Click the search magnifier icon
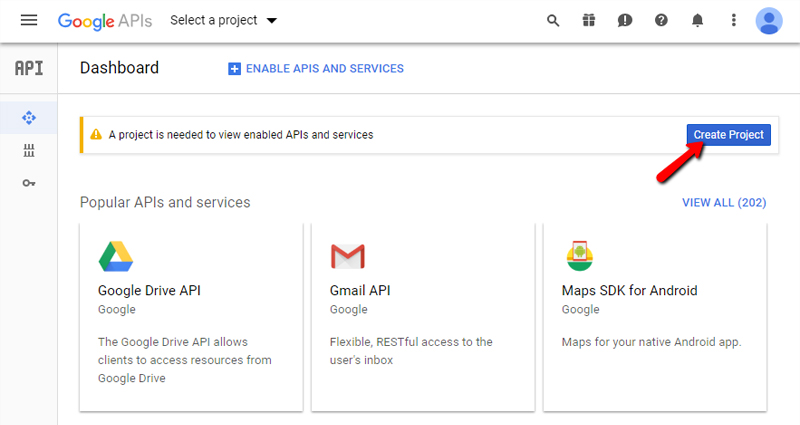 (x=553, y=20)
